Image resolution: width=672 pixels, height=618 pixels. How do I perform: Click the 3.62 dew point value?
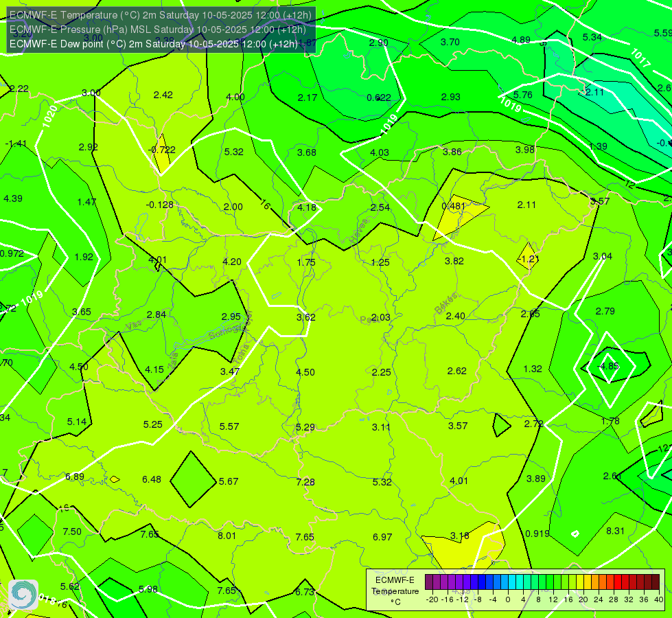coord(305,317)
